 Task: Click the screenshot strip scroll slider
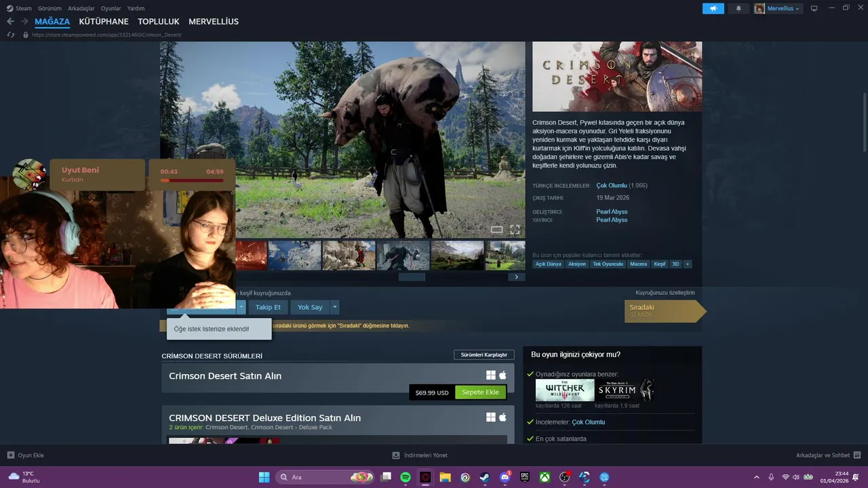click(x=412, y=277)
